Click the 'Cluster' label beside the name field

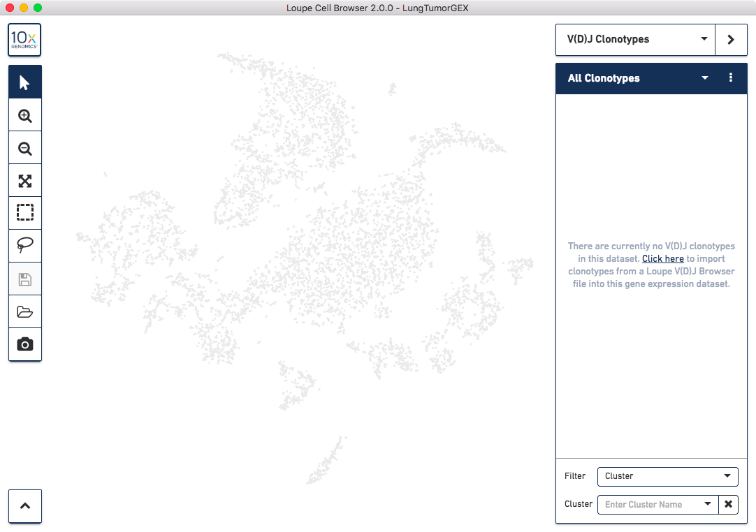(578, 504)
